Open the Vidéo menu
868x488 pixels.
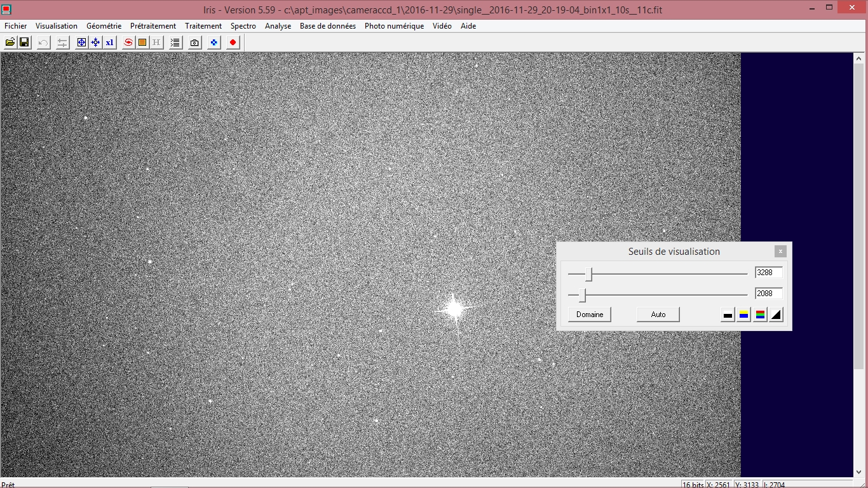click(442, 26)
